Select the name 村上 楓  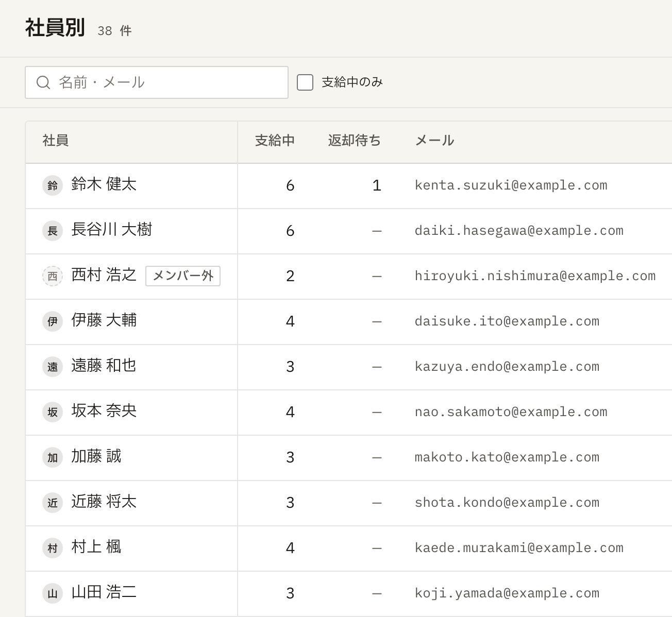pos(96,547)
